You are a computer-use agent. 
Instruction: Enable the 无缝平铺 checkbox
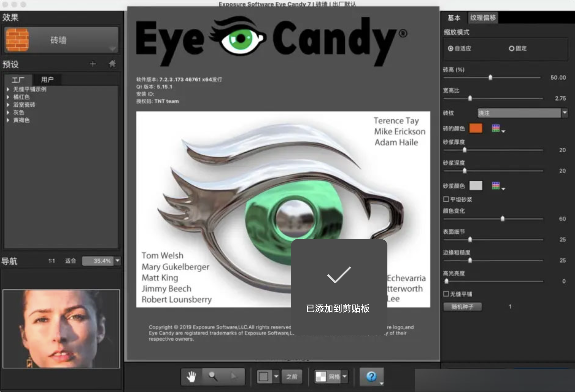tap(446, 294)
